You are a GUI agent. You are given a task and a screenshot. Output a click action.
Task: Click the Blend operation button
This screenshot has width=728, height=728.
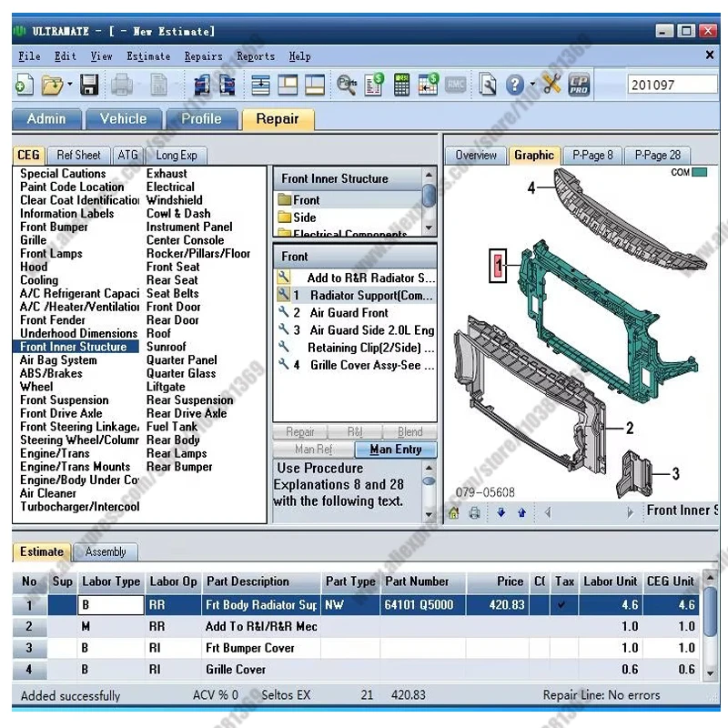tap(409, 431)
